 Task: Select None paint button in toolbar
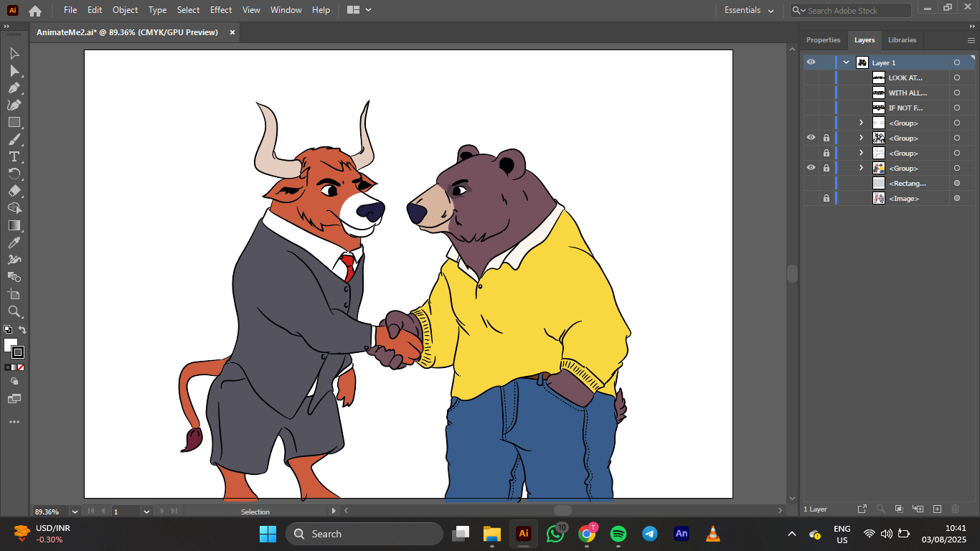point(21,367)
